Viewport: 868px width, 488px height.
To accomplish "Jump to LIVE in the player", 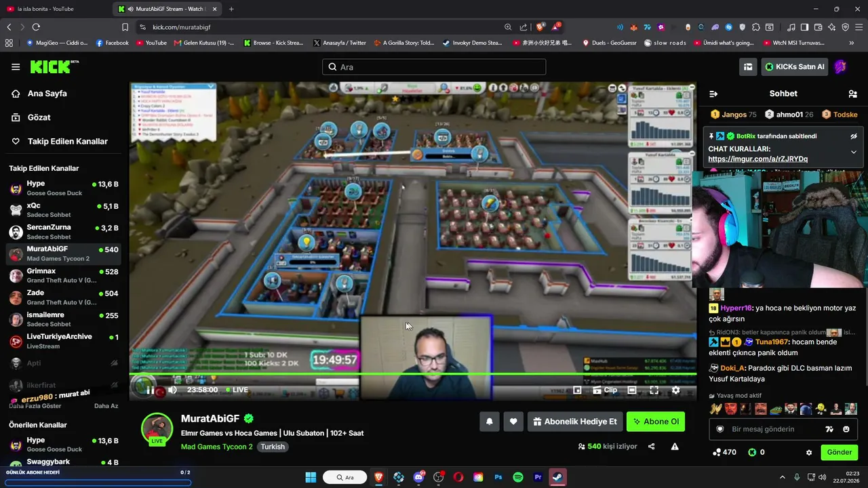I will point(237,390).
